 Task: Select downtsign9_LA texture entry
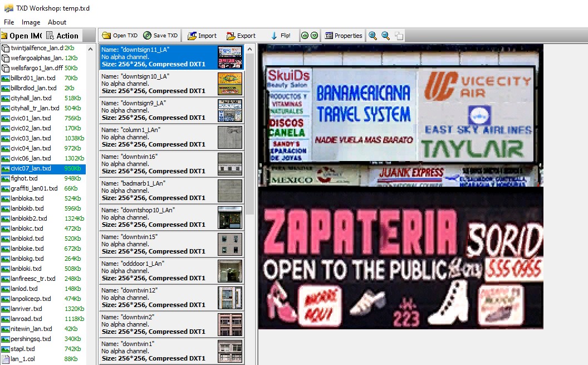[x=171, y=110]
